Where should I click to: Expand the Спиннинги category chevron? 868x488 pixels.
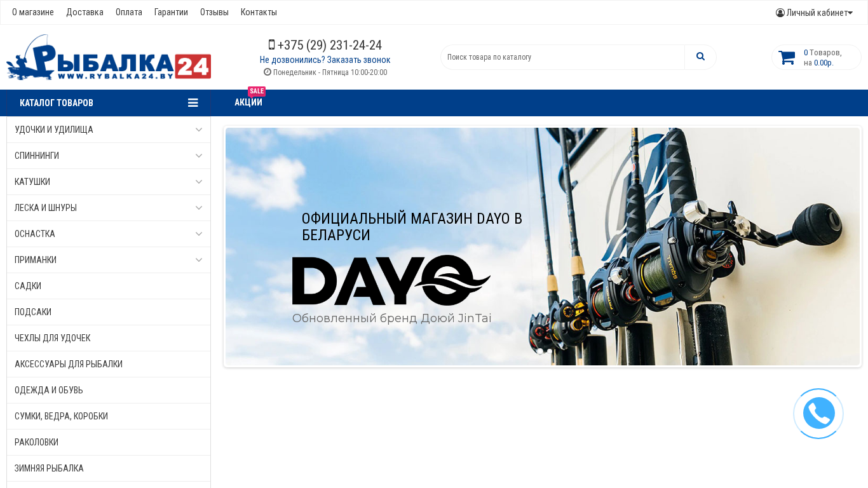coord(199,156)
